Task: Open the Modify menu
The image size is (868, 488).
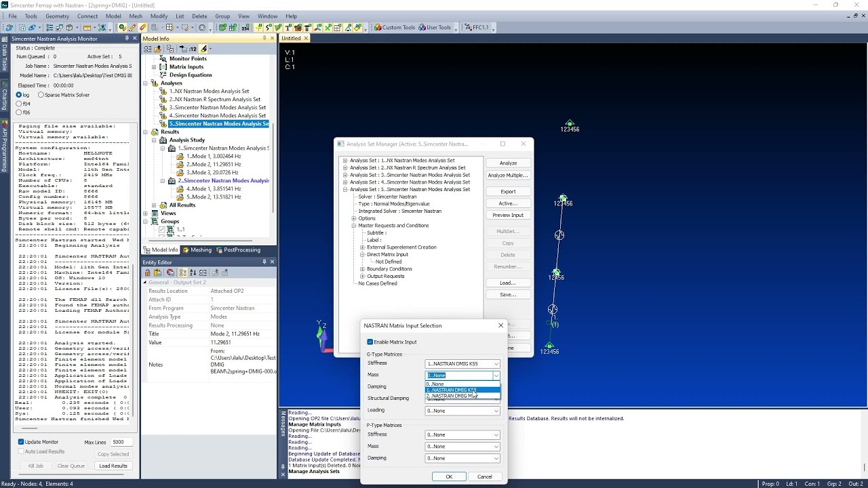Action: pos(159,16)
